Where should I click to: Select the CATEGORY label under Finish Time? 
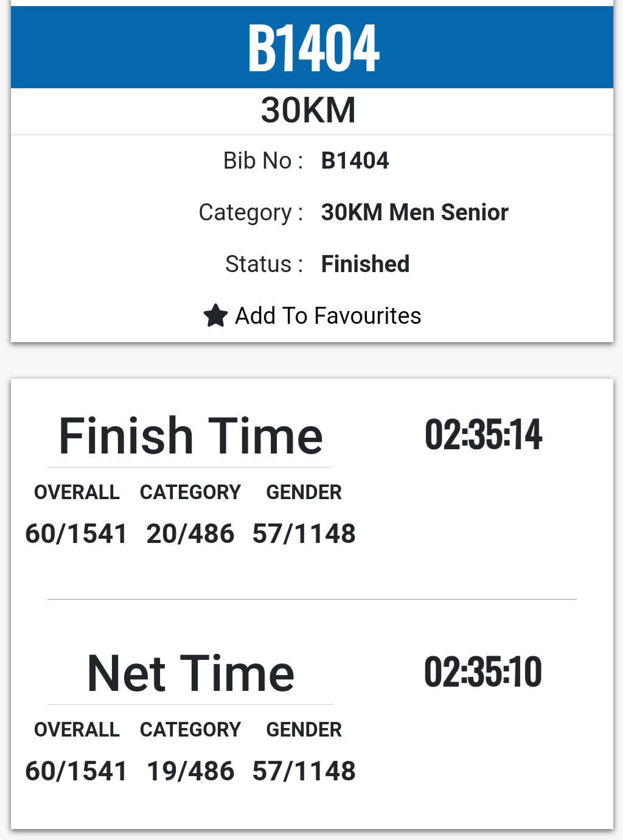point(190,492)
